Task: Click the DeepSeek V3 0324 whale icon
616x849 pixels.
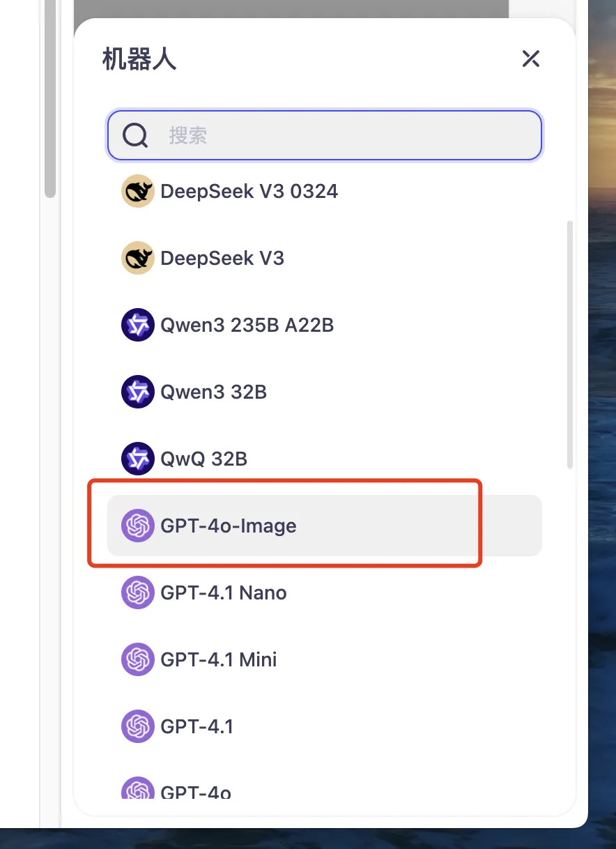Action: [138, 191]
